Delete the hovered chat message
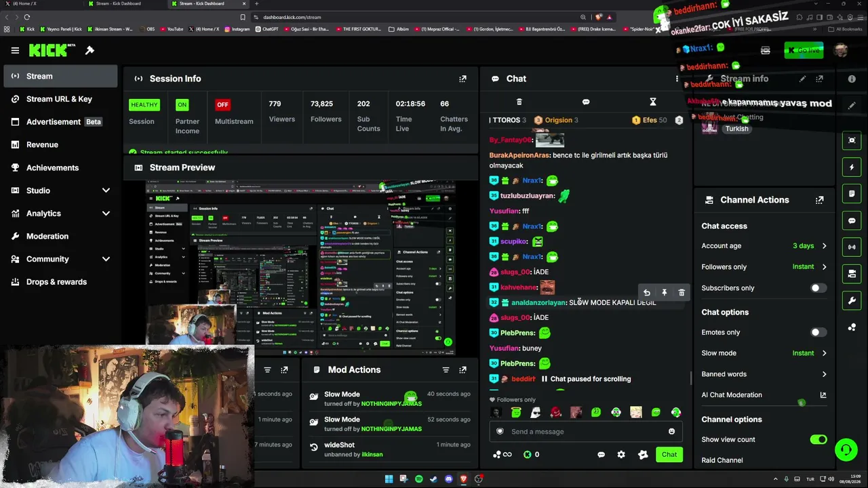The height and width of the screenshot is (488, 868). click(682, 293)
